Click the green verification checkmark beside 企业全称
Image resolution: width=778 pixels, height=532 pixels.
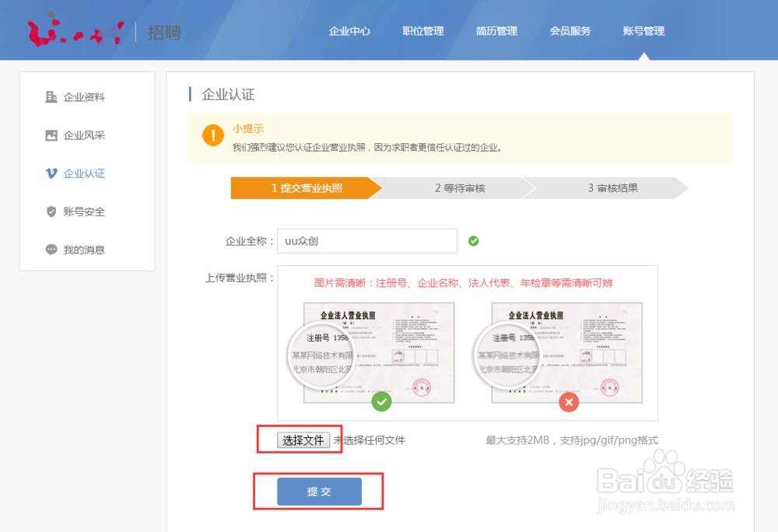pyautogui.click(x=474, y=241)
